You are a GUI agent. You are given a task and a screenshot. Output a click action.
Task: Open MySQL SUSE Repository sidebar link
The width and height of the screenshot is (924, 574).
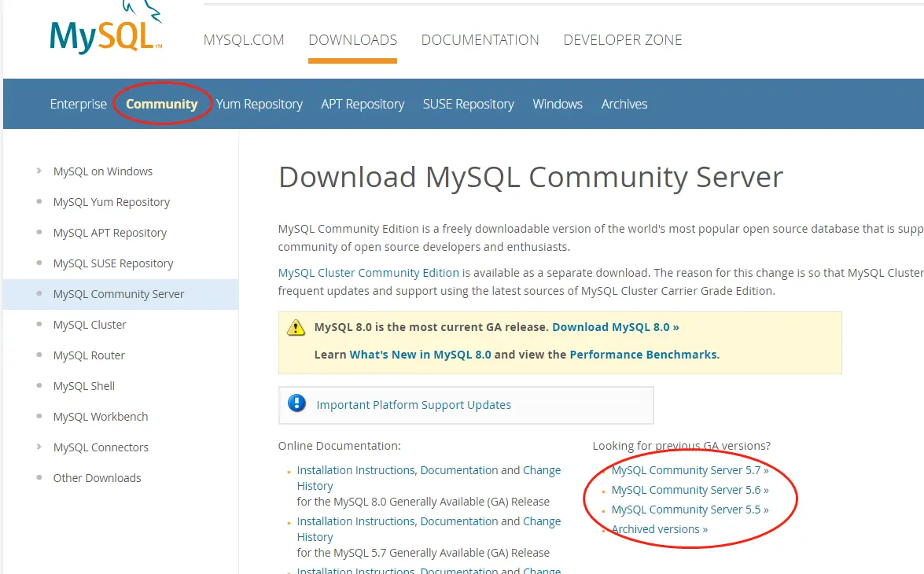pyautogui.click(x=113, y=263)
